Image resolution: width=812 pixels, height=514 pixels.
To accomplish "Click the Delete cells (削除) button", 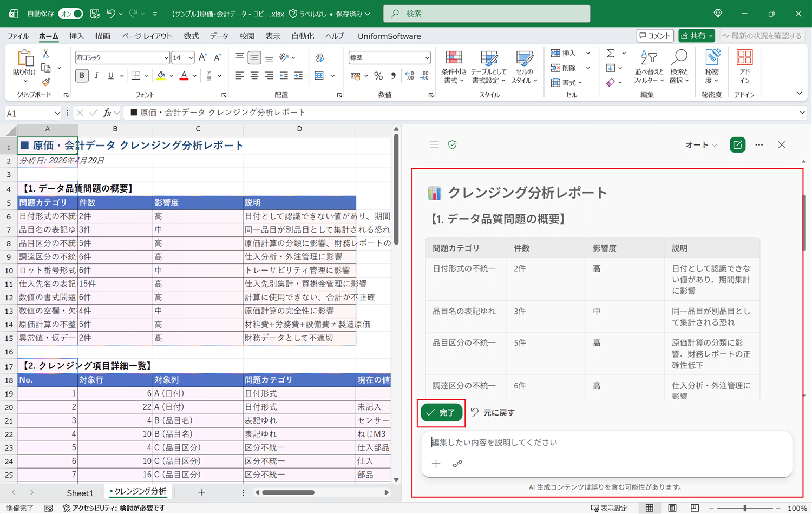I will click(x=564, y=68).
